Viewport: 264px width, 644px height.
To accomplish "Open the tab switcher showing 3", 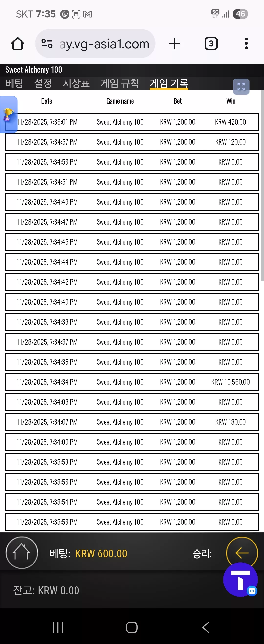I will point(211,43).
